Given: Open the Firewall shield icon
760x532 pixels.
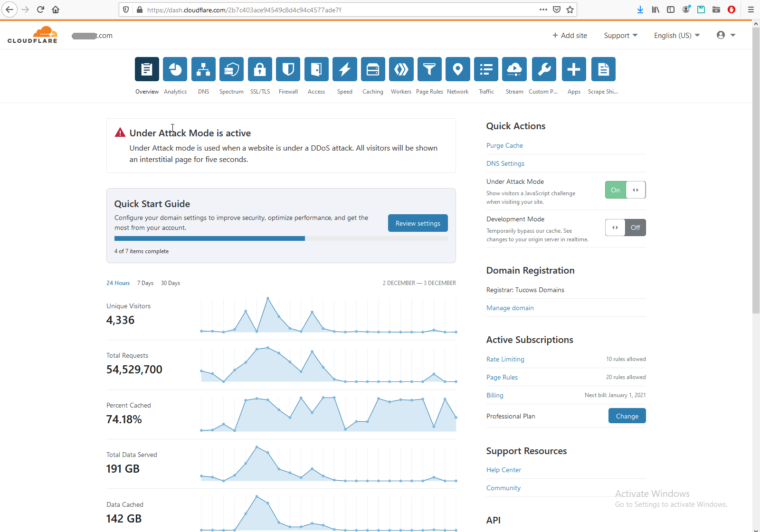Looking at the screenshot, I should click(x=288, y=69).
